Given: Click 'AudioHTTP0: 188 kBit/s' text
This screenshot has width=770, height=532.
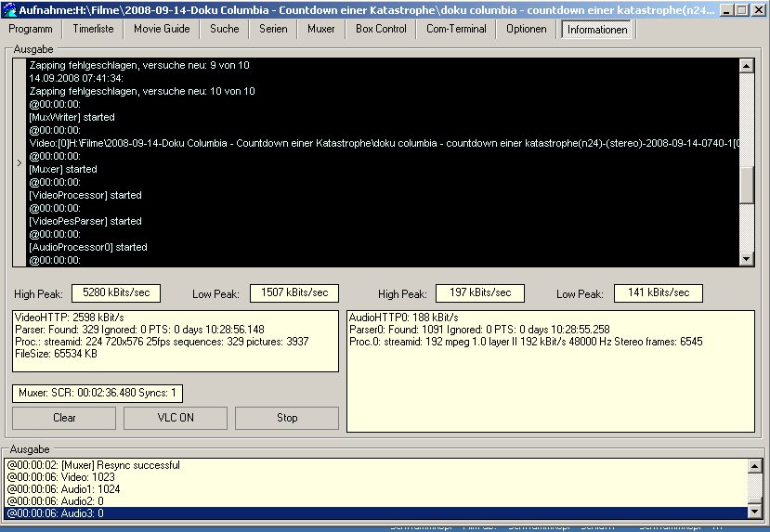Looking at the screenshot, I should click(403, 318).
